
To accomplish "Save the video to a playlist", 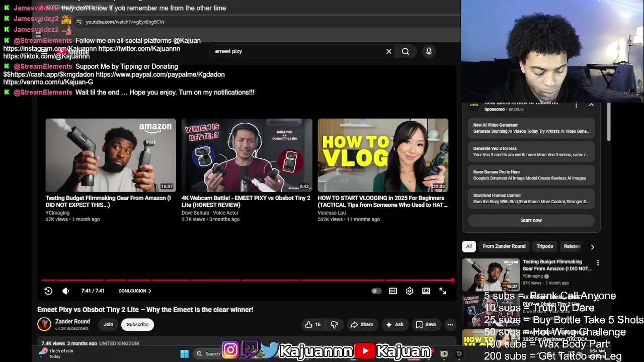I will point(426,324).
